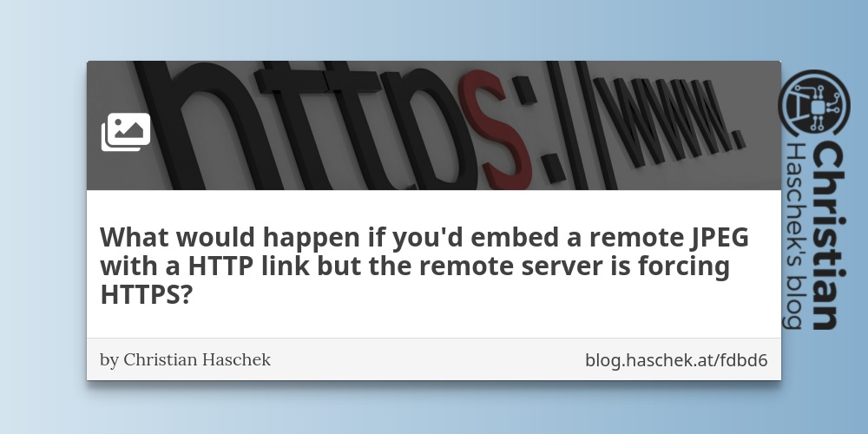Click the 'www.' lettering in banner
Image resolution: width=868 pixels, height=434 pixels.
click(668, 119)
